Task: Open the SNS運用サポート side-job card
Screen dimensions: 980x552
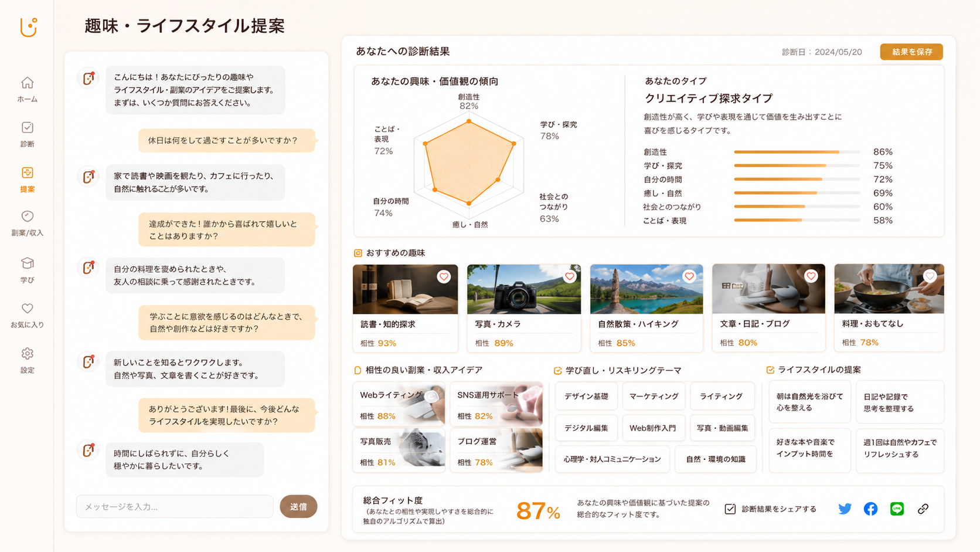Action: click(x=496, y=404)
